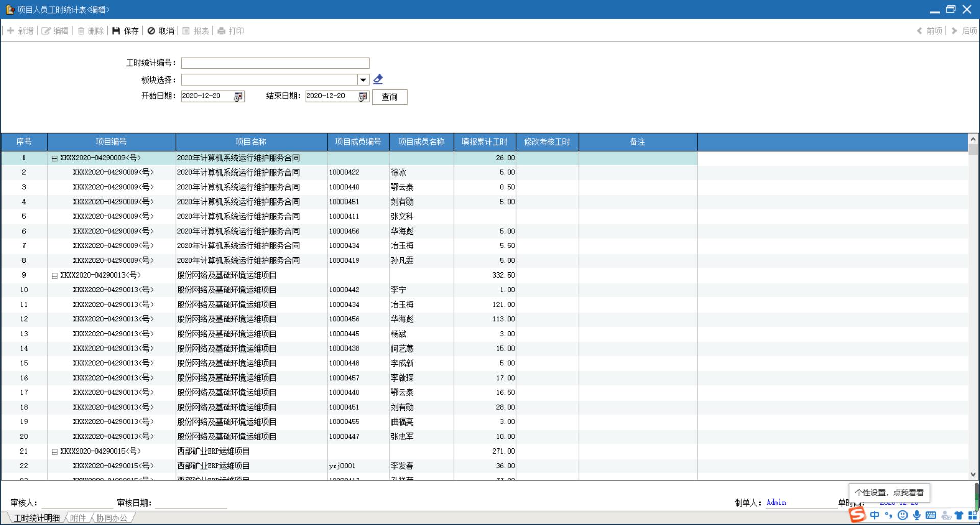The image size is (980, 525).
Task: Click the table's vertical scrollbar down arrow
Action: coord(973,474)
